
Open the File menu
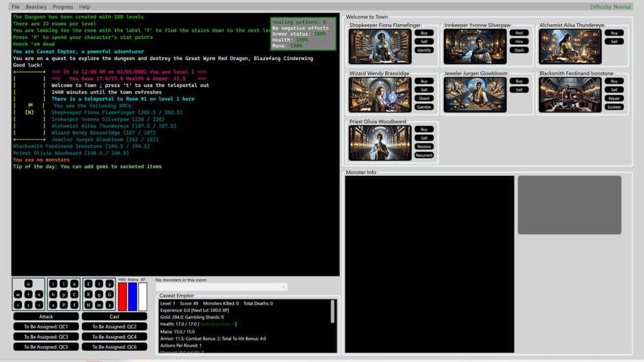pos(15,7)
